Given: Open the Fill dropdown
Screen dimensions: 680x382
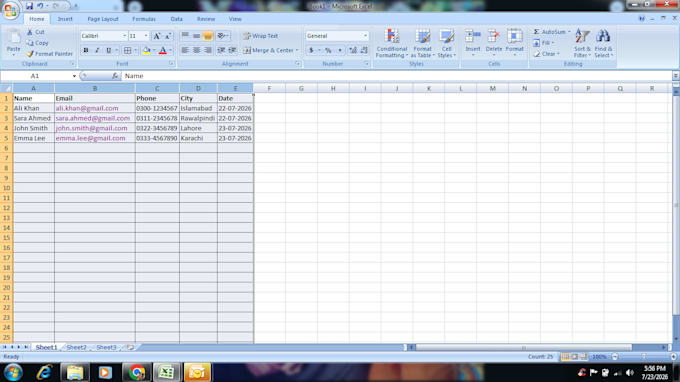Looking at the screenshot, I should click(544, 43).
